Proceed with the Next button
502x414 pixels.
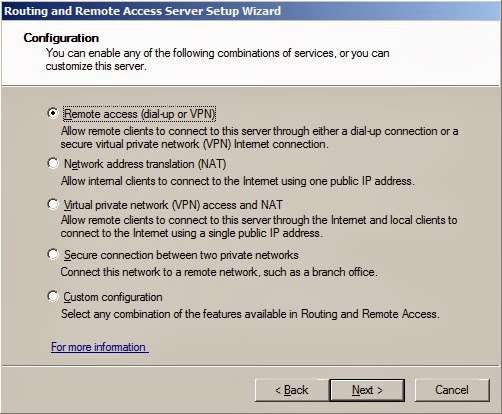coord(367,390)
